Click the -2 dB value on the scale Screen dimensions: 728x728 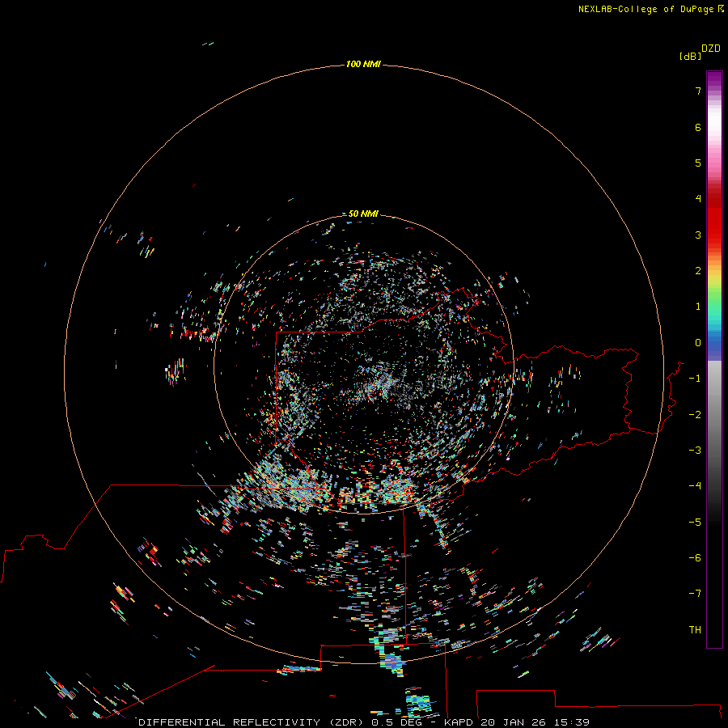coord(695,415)
